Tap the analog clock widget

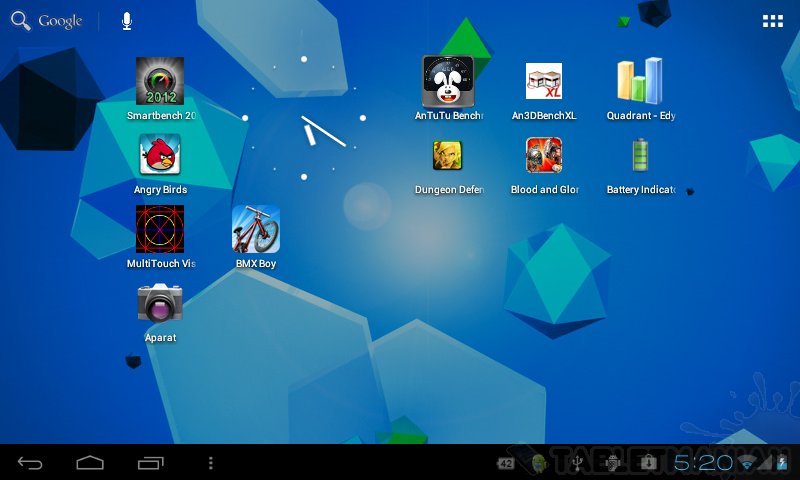[304, 118]
